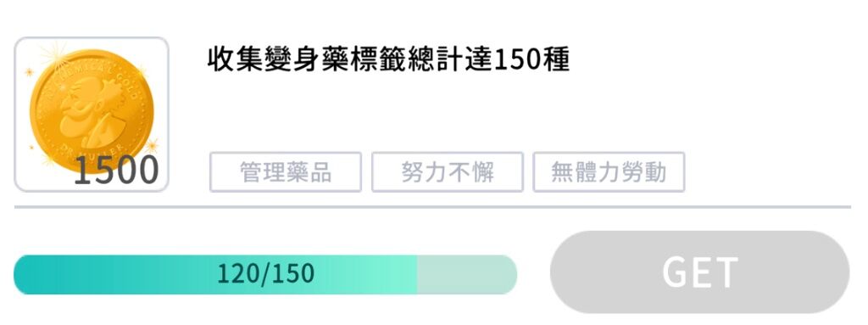This screenshot has width=868, height=325.
Task: Select the 1500 reward amount label
Action: pos(116,171)
